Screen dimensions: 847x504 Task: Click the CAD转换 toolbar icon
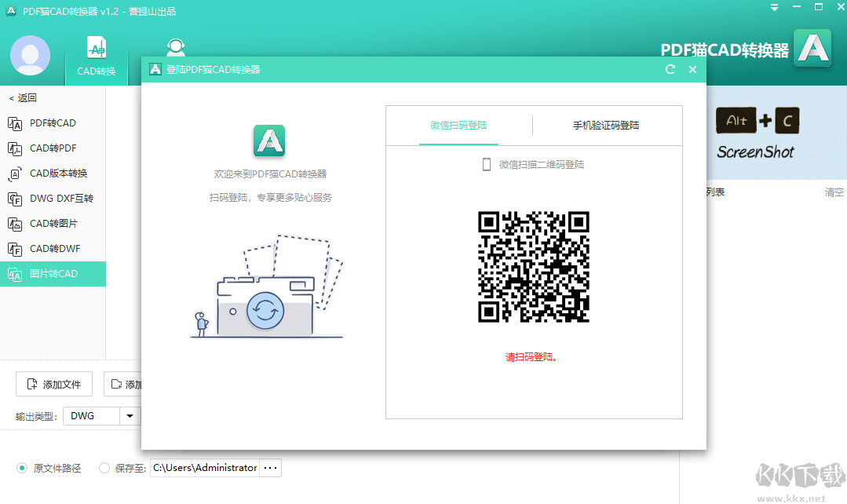pyautogui.click(x=96, y=55)
